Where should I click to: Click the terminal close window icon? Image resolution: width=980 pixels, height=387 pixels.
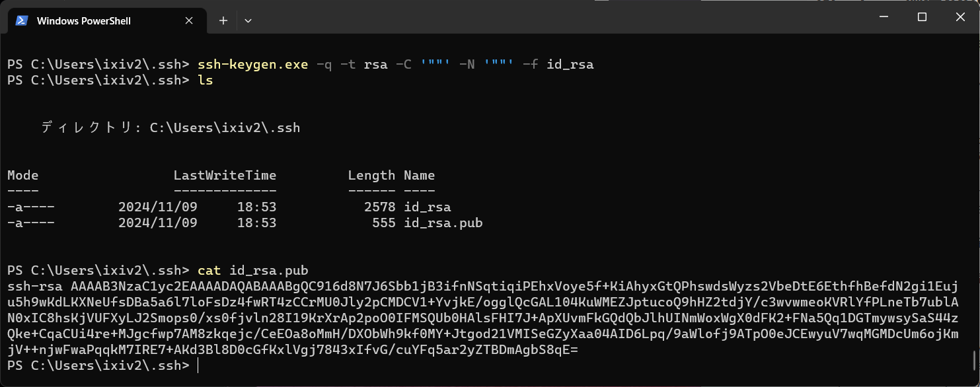click(x=960, y=17)
